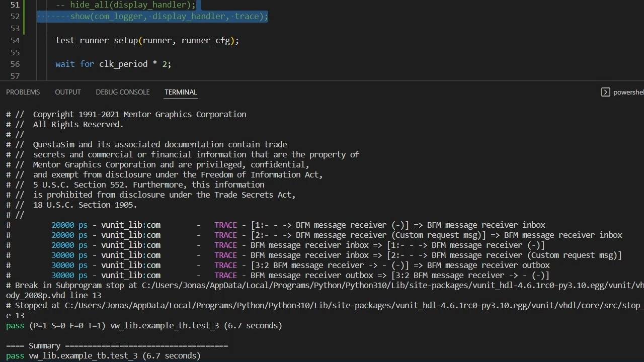
Task: Click 'runner_cfg' argument in the editor
Action: coord(206,40)
